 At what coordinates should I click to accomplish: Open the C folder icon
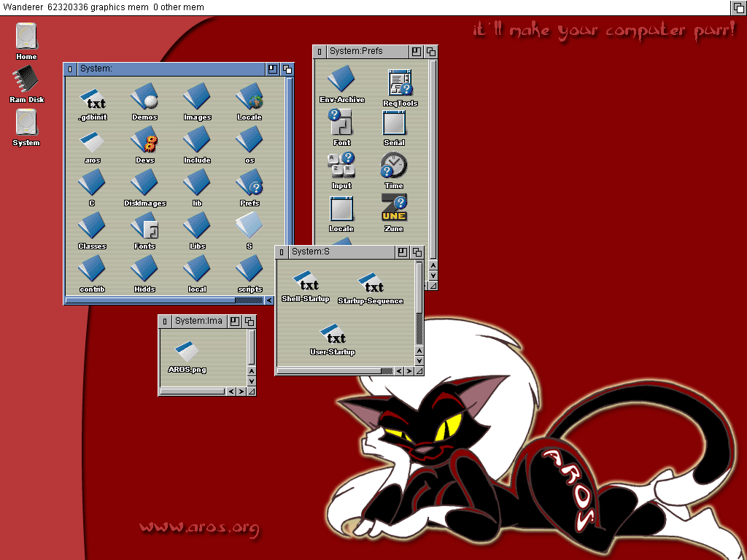[x=92, y=183]
